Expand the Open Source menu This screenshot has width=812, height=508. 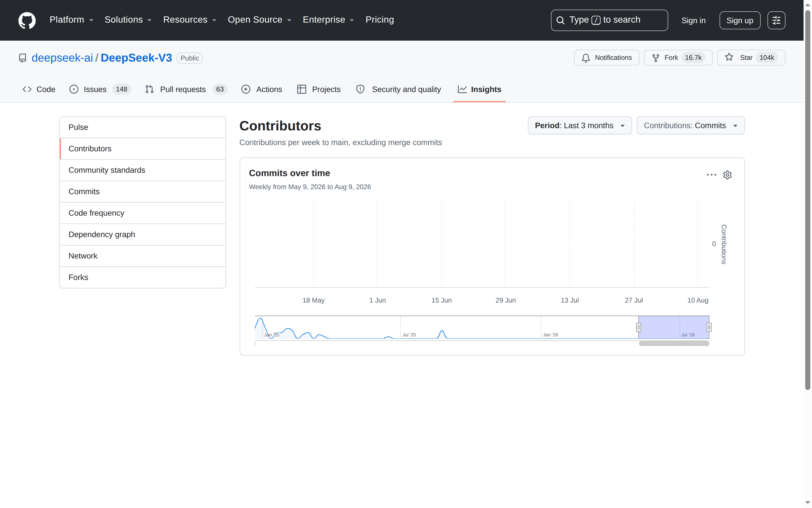[259, 20]
